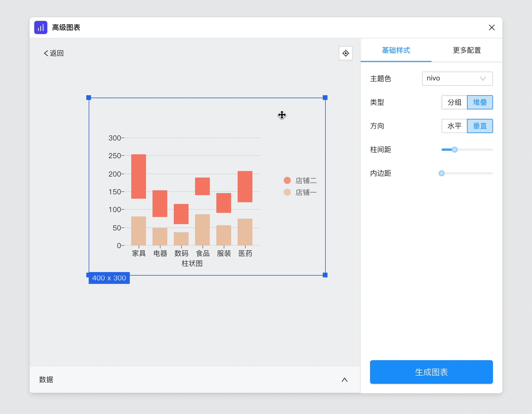Click the 数据 panel title
Screen dimensions: 532x414
46,380
